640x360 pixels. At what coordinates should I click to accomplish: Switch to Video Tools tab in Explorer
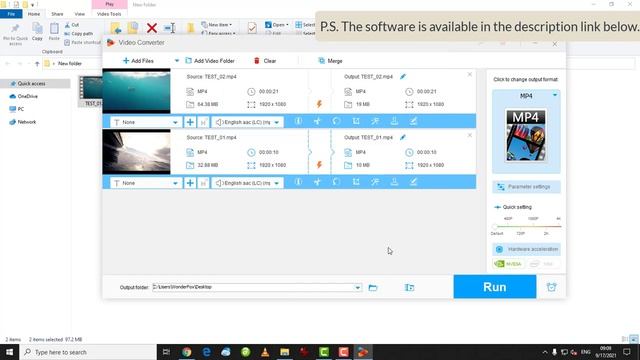click(x=109, y=14)
